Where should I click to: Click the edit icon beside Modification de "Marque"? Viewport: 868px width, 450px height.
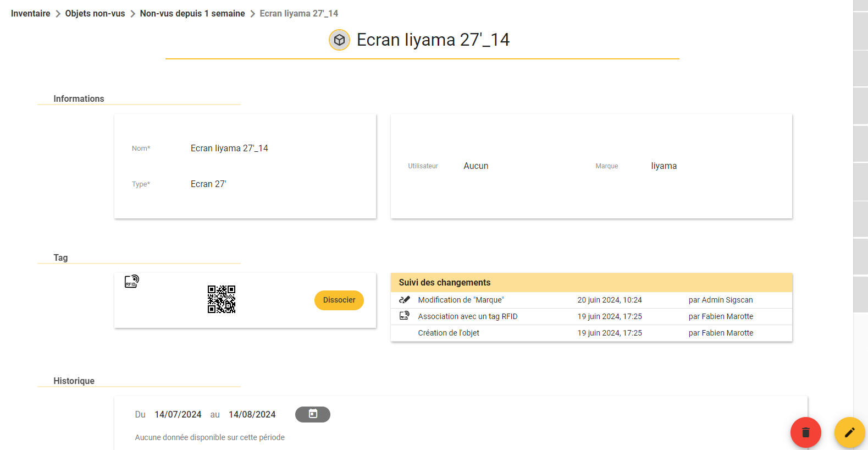[405, 300]
